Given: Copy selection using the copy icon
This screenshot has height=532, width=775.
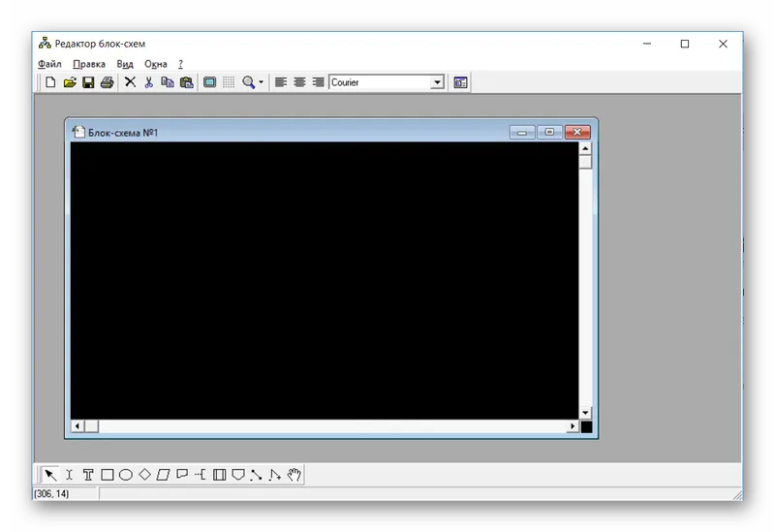Looking at the screenshot, I should (x=168, y=82).
